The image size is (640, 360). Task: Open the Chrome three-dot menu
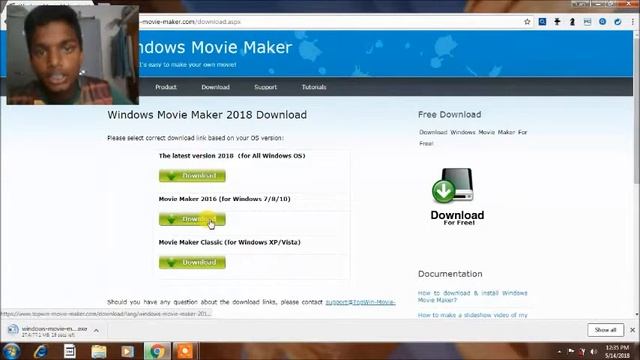(x=633, y=22)
